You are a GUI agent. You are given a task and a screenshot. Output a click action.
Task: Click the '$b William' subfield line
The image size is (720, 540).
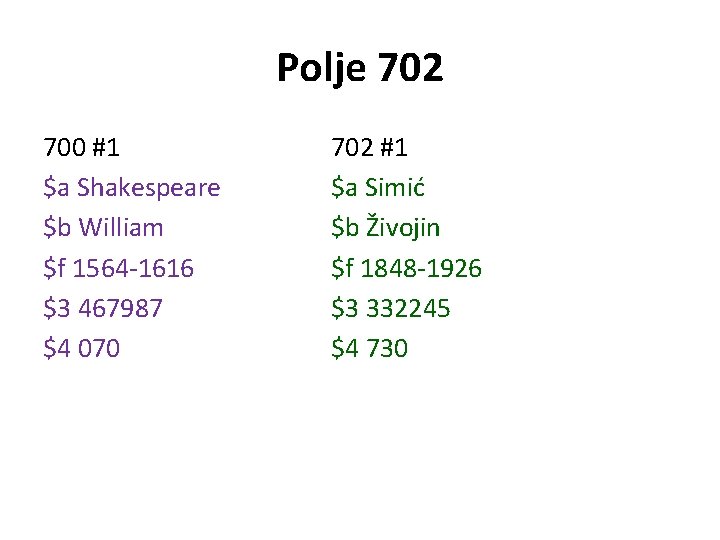pyautogui.click(x=103, y=228)
